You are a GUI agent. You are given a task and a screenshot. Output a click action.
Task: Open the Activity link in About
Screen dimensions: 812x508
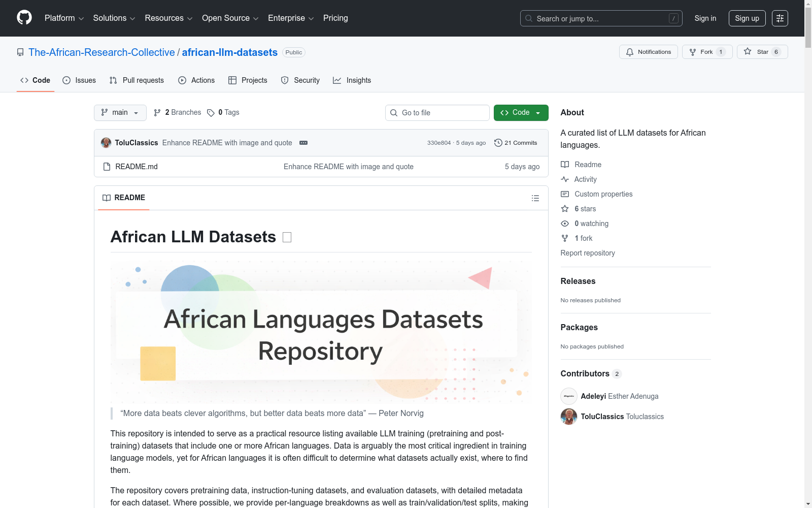pos(579,179)
